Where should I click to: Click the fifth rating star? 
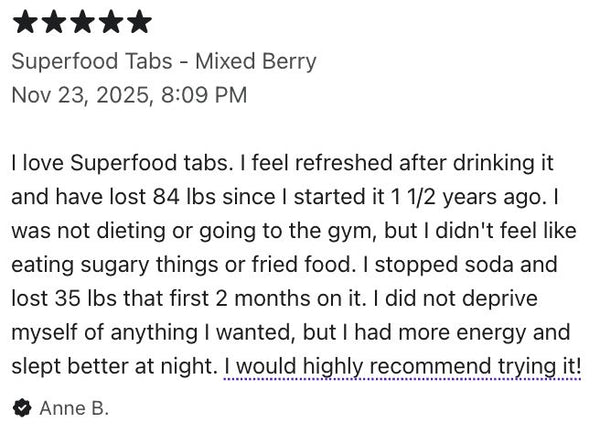pyautogui.click(x=140, y=22)
